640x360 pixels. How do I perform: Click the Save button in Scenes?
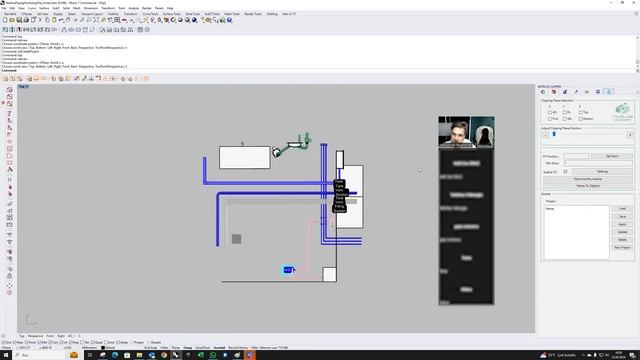[x=622, y=216]
